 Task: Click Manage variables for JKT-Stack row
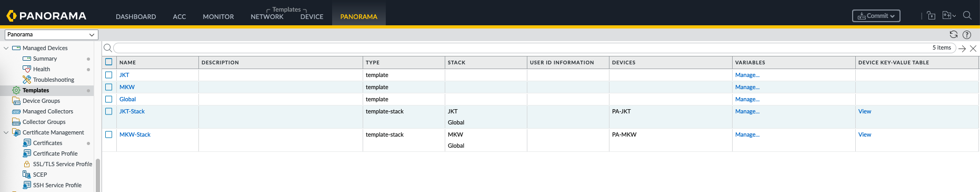pyautogui.click(x=747, y=111)
